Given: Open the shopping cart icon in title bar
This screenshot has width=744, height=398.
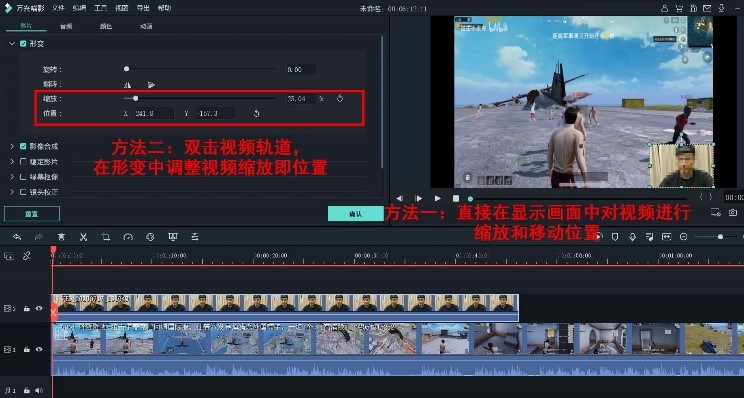Looking at the screenshot, I should [x=679, y=8].
